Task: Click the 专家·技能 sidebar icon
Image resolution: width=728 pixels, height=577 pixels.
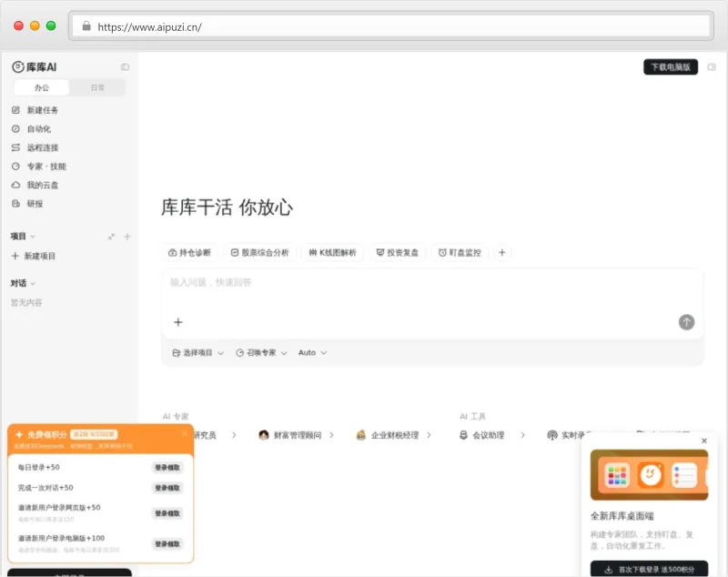Action: click(x=15, y=166)
